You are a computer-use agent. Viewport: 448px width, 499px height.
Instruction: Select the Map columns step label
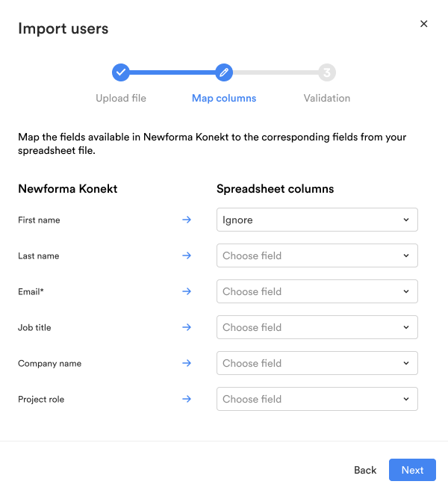[224, 98]
